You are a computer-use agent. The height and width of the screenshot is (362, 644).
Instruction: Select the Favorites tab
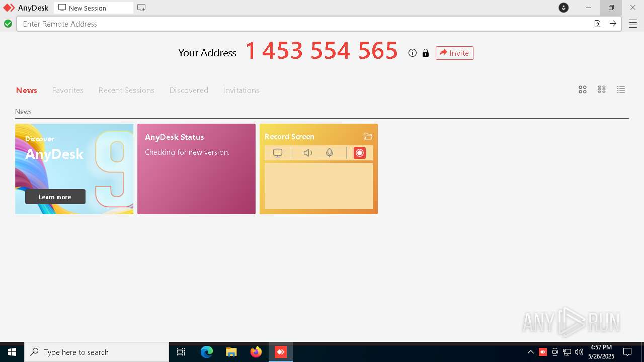[68, 90]
